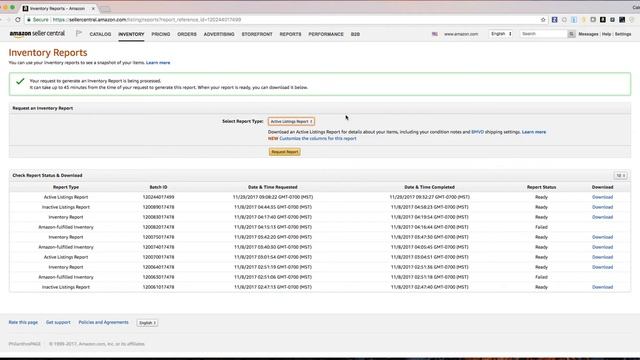Click Rate this page in footer
640x360 pixels.
tap(23, 322)
